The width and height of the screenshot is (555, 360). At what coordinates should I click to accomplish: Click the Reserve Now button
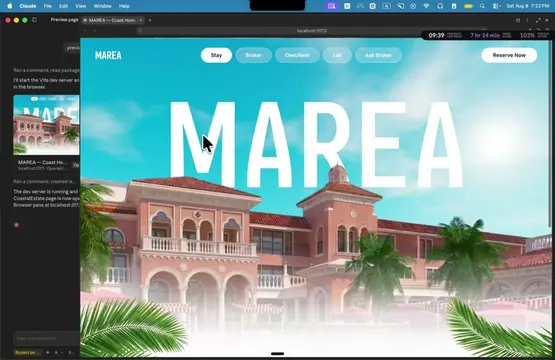click(509, 55)
